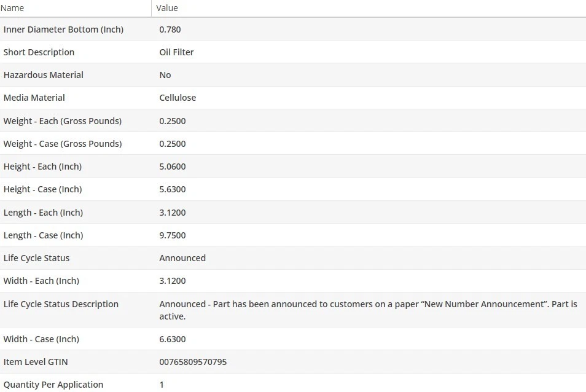This screenshot has height=392, width=586.
Task: Select the Hazardous Material row label
Action: click(x=44, y=75)
